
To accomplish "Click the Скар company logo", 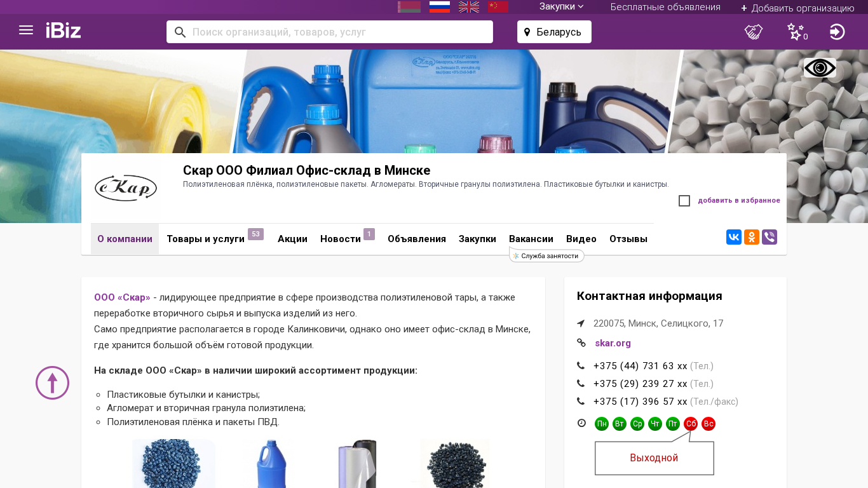I will [126, 188].
